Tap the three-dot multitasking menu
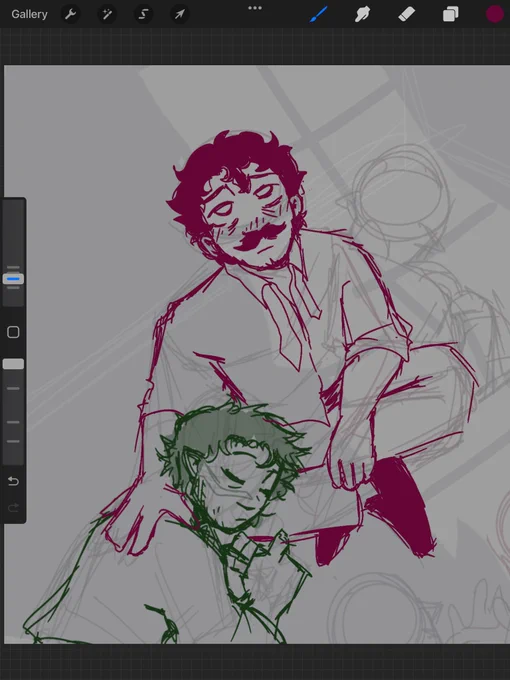This screenshot has width=510, height=680. pos(255,8)
